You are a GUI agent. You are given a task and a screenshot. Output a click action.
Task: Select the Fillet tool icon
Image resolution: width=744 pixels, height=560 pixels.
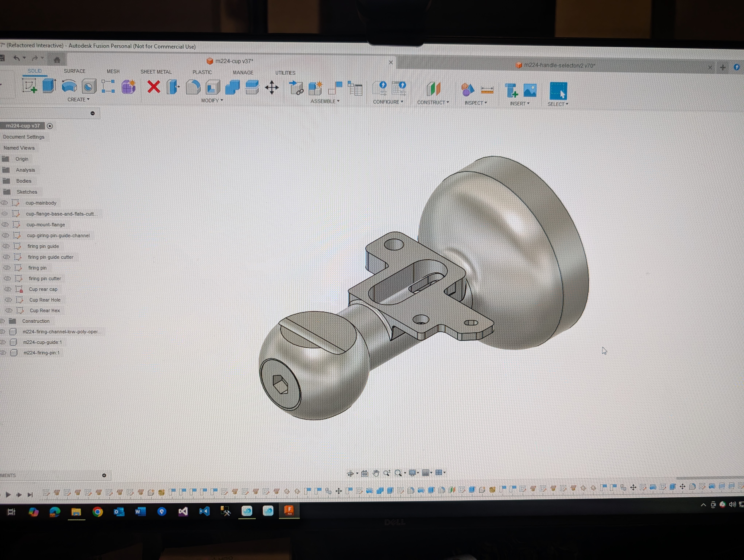click(x=193, y=87)
